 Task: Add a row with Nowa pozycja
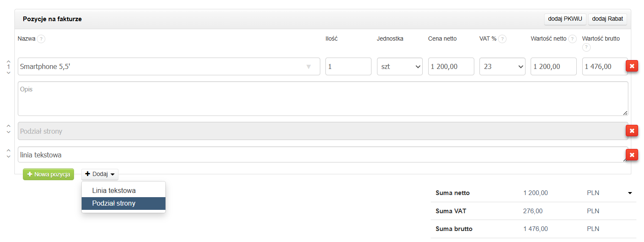pos(49,174)
